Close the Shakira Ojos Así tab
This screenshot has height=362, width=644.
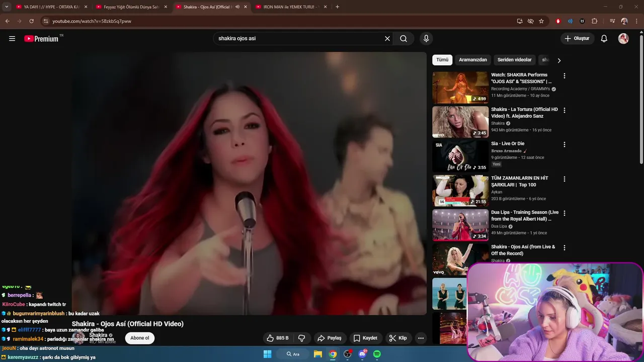tap(246, 7)
